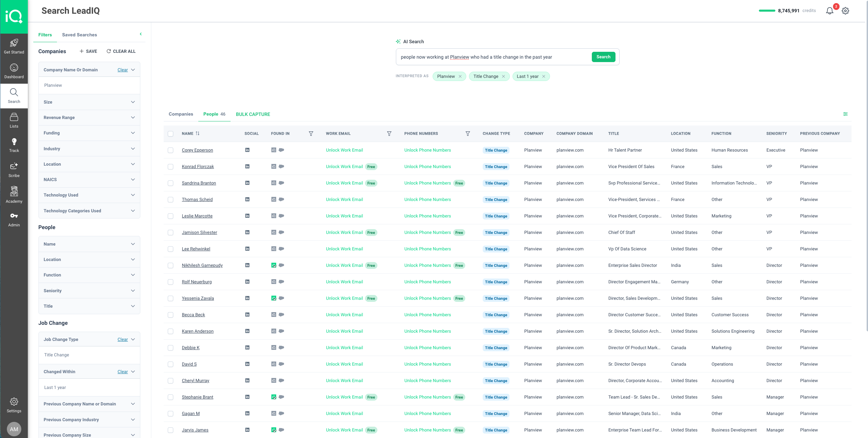Open Lists from the sidebar
This screenshot has width=868, height=438.
tap(14, 120)
